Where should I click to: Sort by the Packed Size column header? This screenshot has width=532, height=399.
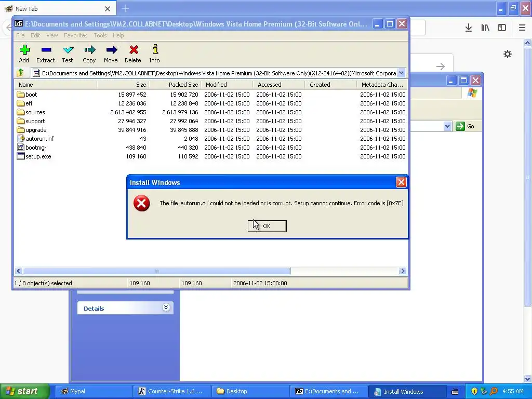pos(175,85)
